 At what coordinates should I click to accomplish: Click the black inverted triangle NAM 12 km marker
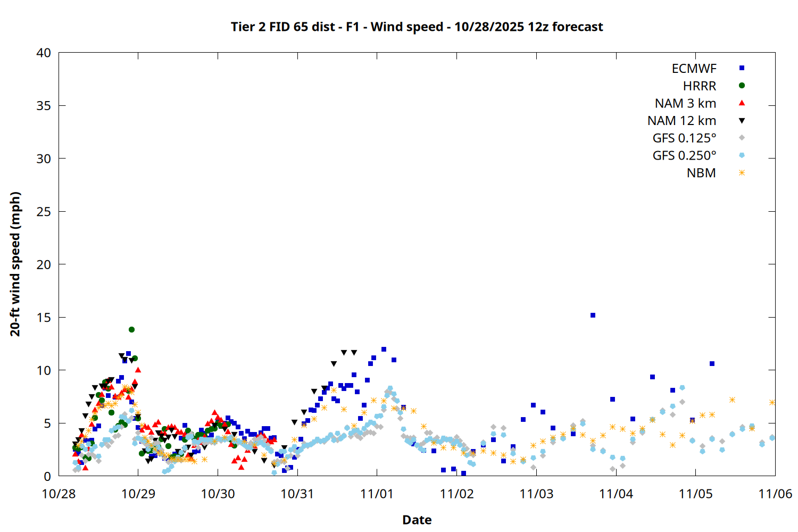click(742, 121)
